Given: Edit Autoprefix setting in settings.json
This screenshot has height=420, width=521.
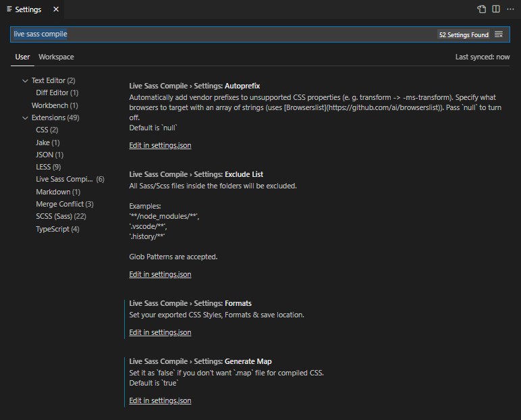Looking at the screenshot, I should pos(160,145).
